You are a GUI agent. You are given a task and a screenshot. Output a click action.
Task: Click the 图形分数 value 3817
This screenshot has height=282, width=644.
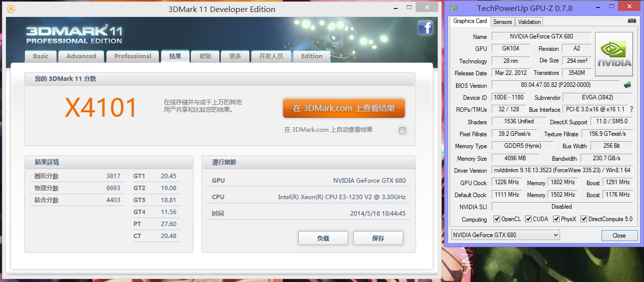pyautogui.click(x=113, y=176)
